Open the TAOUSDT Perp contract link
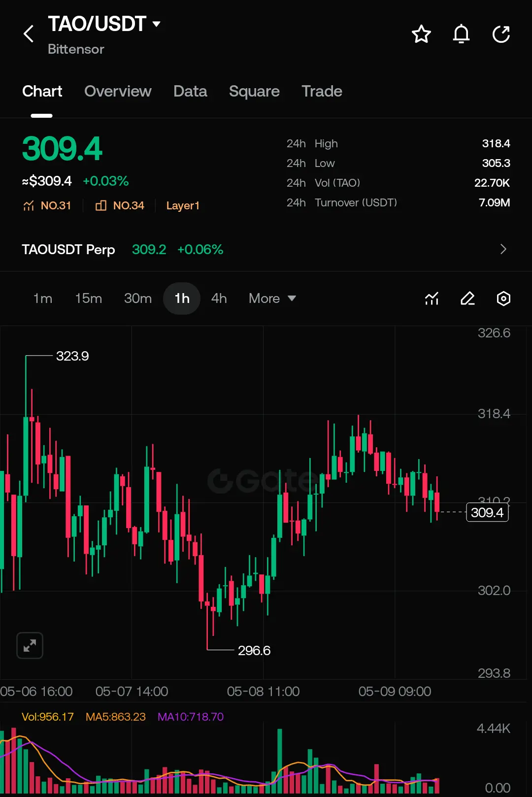The width and height of the screenshot is (532, 797). tap(68, 249)
